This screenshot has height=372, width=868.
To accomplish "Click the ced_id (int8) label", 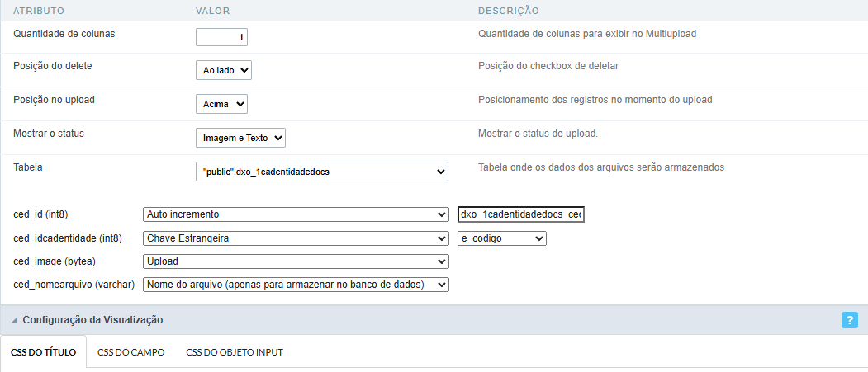I will pos(40,214).
